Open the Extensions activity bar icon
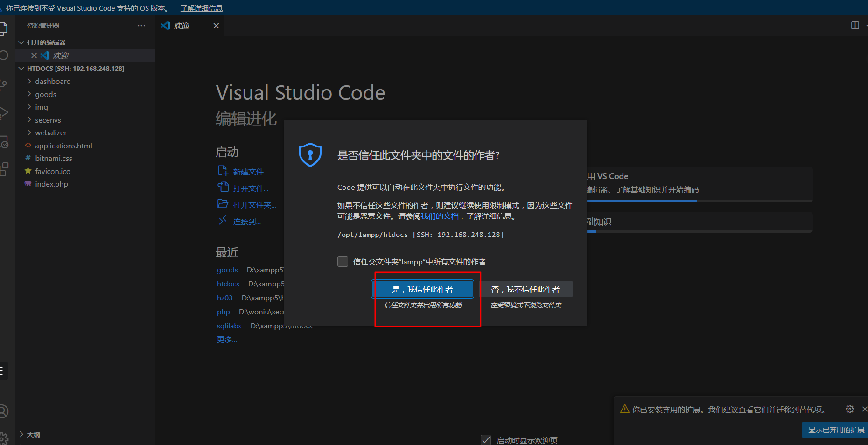This screenshot has width=868, height=445. click(x=4, y=169)
